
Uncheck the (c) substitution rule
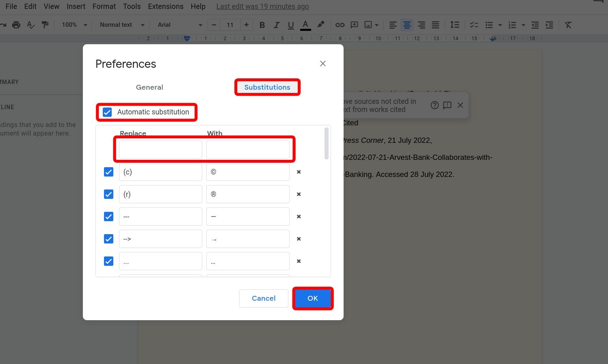(108, 172)
